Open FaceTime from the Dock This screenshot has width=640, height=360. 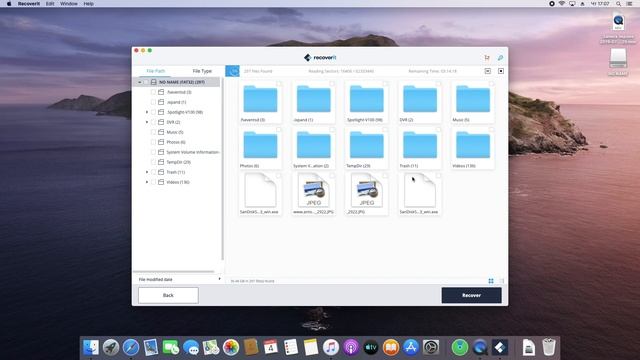171,347
